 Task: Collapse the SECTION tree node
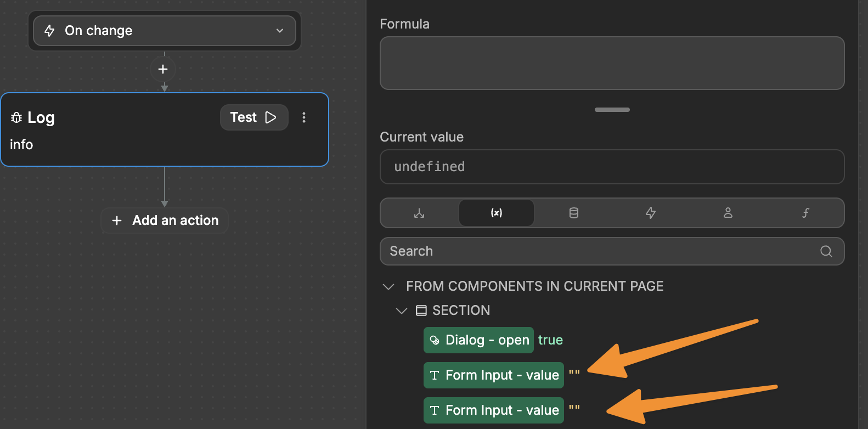402,311
